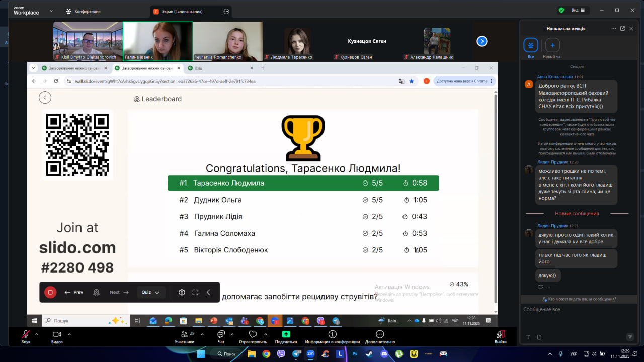Start a Новый чат with plus icon
Image resolution: width=644 pixels, height=362 pixels.
552,45
